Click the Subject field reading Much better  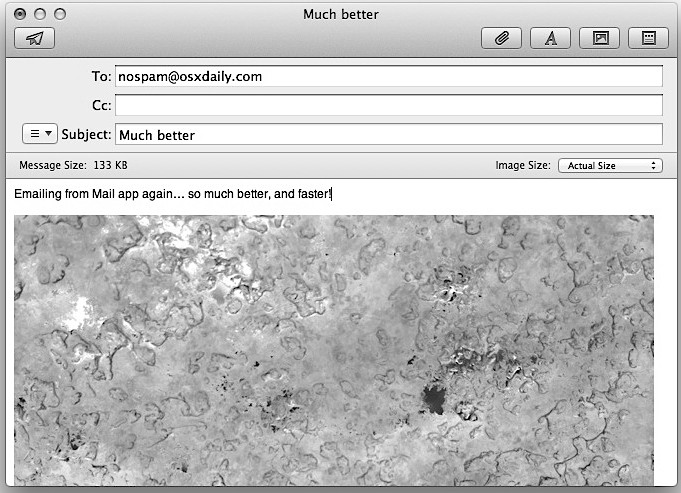pyautogui.click(x=389, y=134)
